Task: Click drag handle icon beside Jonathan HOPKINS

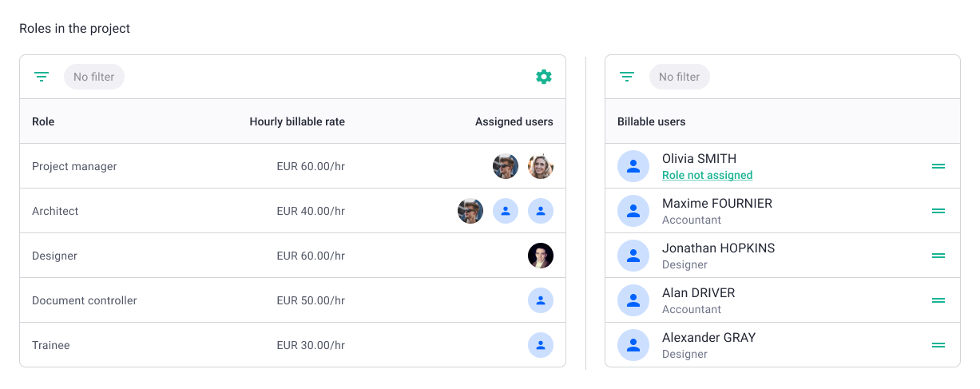Action: 938,256
